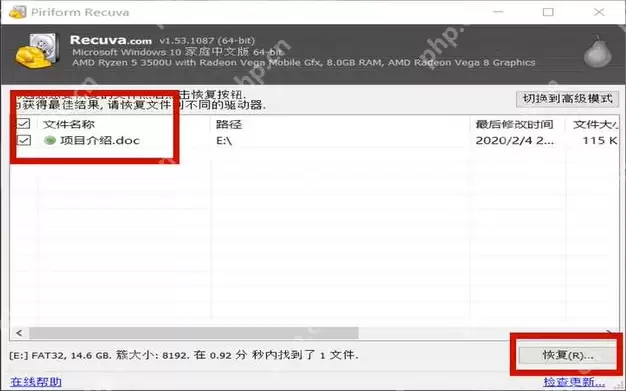Sort by the 路径 column header
Viewport: 626px width, 391px height.
[229, 124]
